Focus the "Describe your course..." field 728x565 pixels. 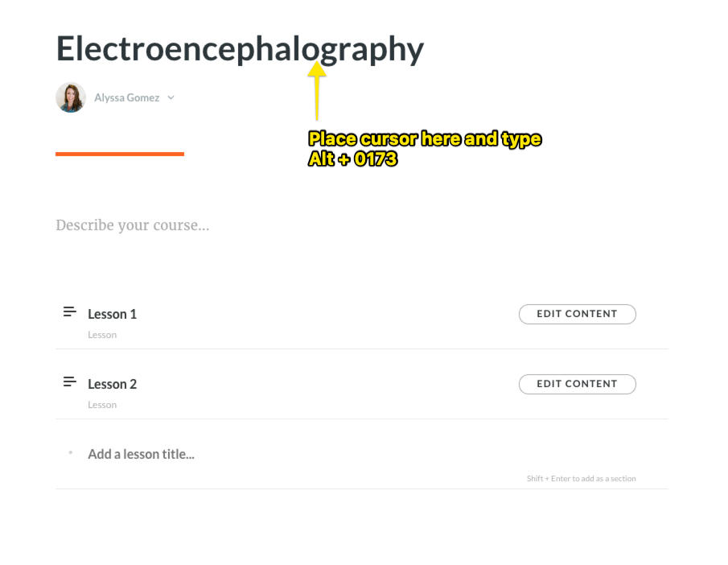pyautogui.click(x=133, y=225)
